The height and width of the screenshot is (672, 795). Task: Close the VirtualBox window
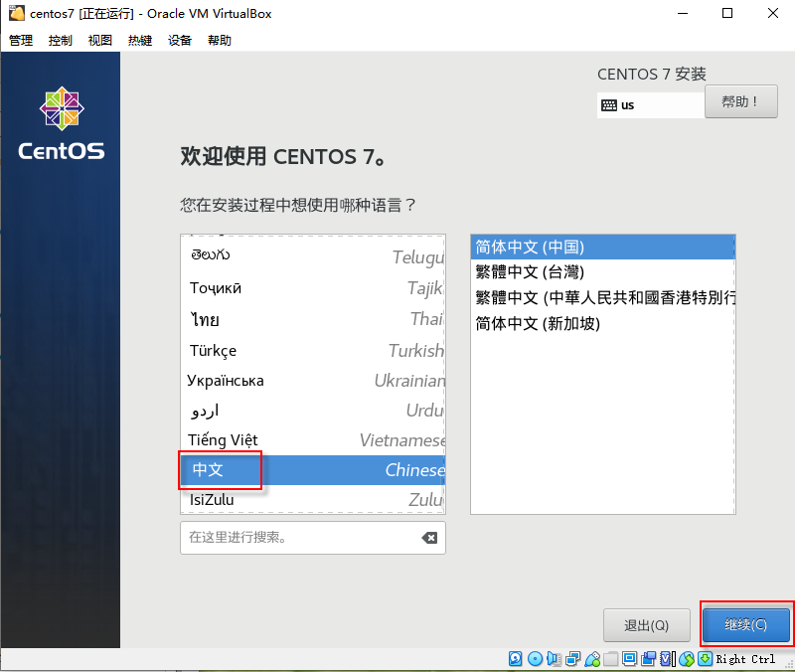pyautogui.click(x=773, y=13)
